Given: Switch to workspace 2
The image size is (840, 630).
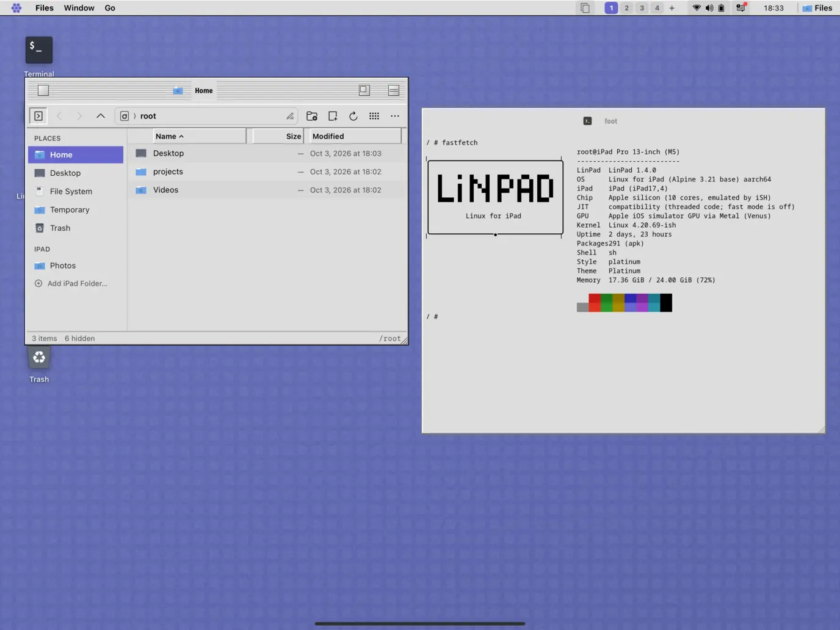Looking at the screenshot, I should (626, 8).
